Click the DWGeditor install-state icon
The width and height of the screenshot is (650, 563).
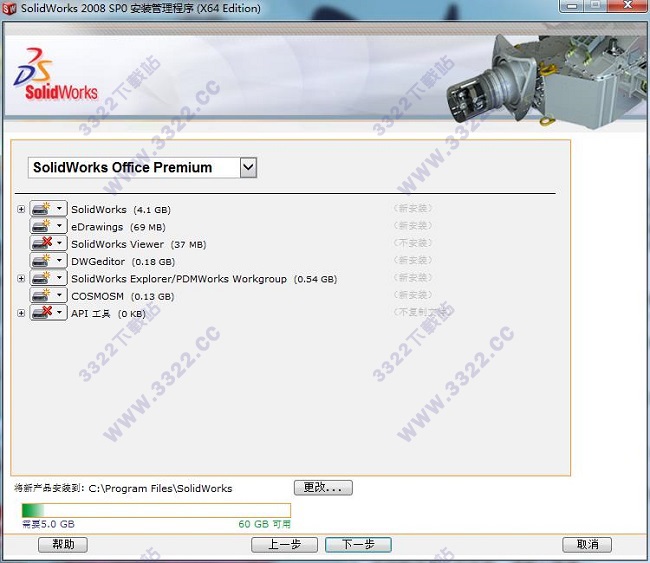pos(42,261)
